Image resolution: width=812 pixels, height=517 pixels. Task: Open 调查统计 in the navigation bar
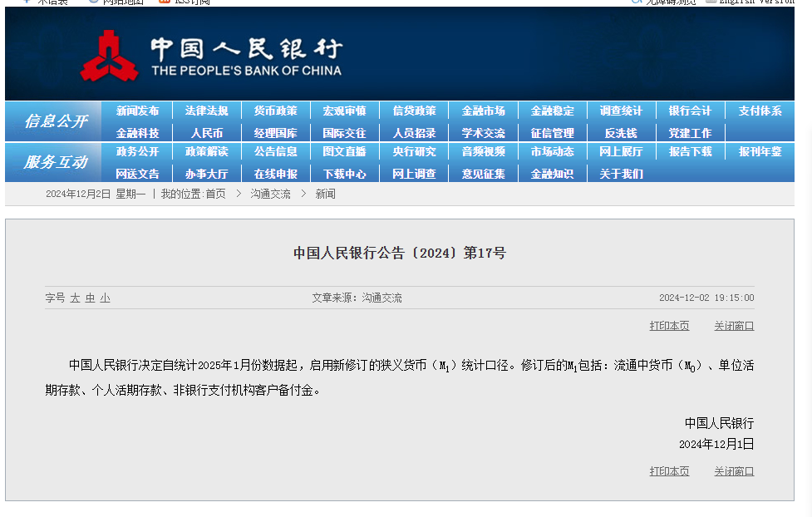pos(621,111)
